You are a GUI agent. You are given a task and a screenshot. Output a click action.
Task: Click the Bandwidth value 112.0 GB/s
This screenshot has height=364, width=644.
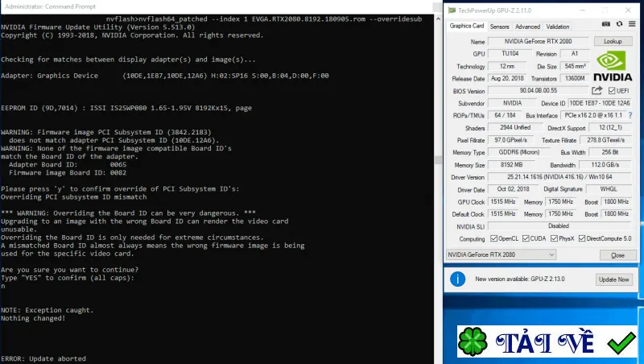pyautogui.click(x=605, y=165)
